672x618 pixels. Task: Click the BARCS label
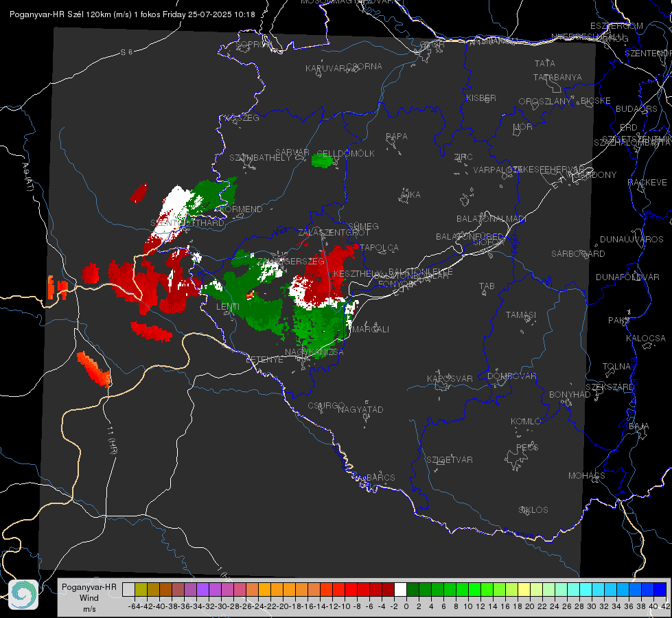(380, 477)
